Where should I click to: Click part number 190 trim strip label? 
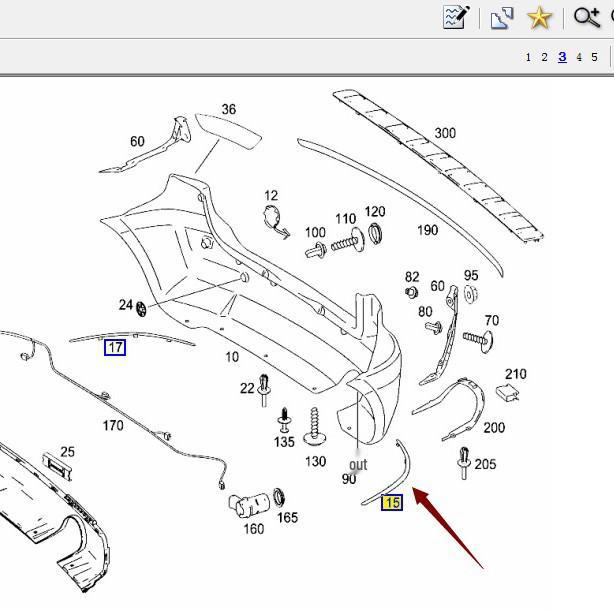click(427, 230)
